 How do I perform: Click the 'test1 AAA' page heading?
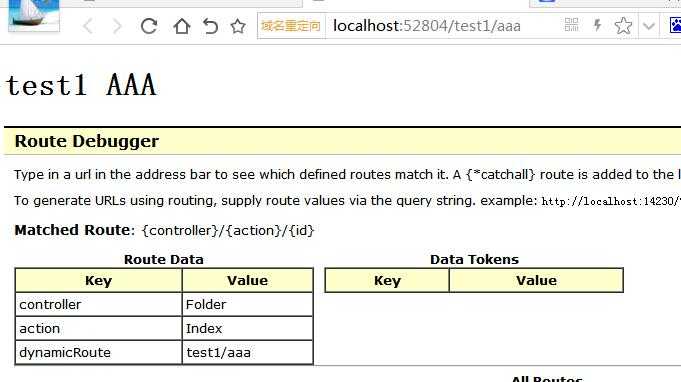(81, 85)
